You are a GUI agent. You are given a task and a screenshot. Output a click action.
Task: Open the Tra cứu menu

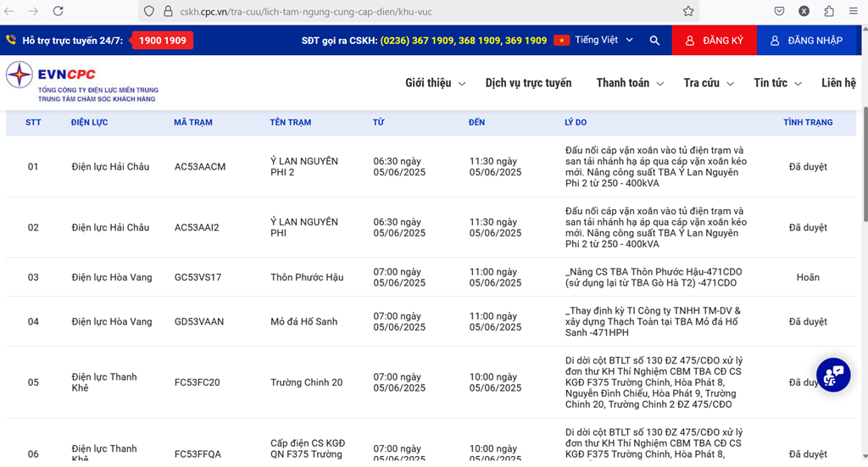[x=708, y=83]
